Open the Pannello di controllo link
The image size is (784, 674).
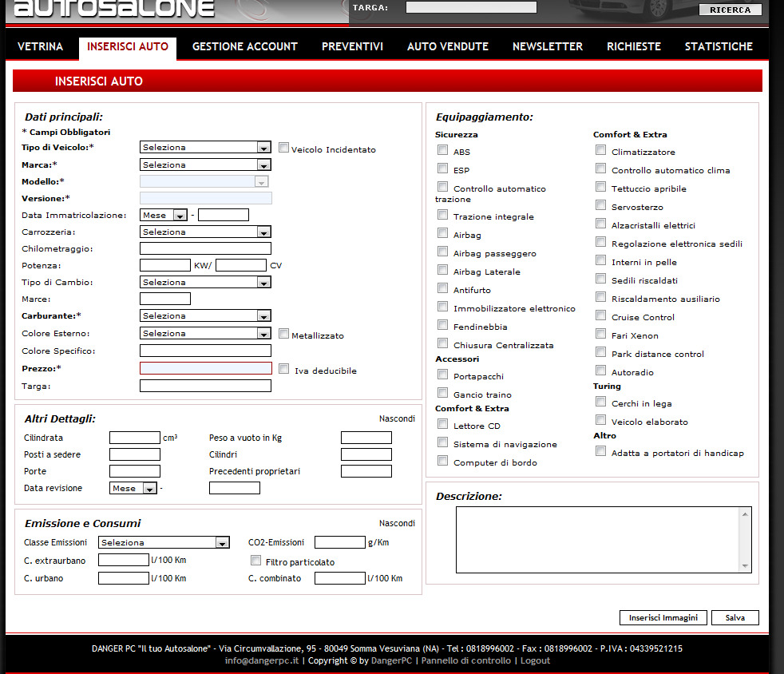click(x=466, y=660)
